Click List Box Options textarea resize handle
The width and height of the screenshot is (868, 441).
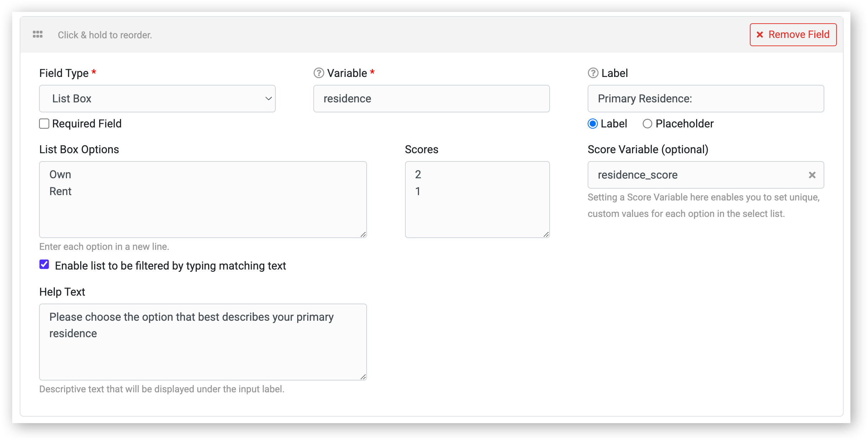[x=363, y=234]
